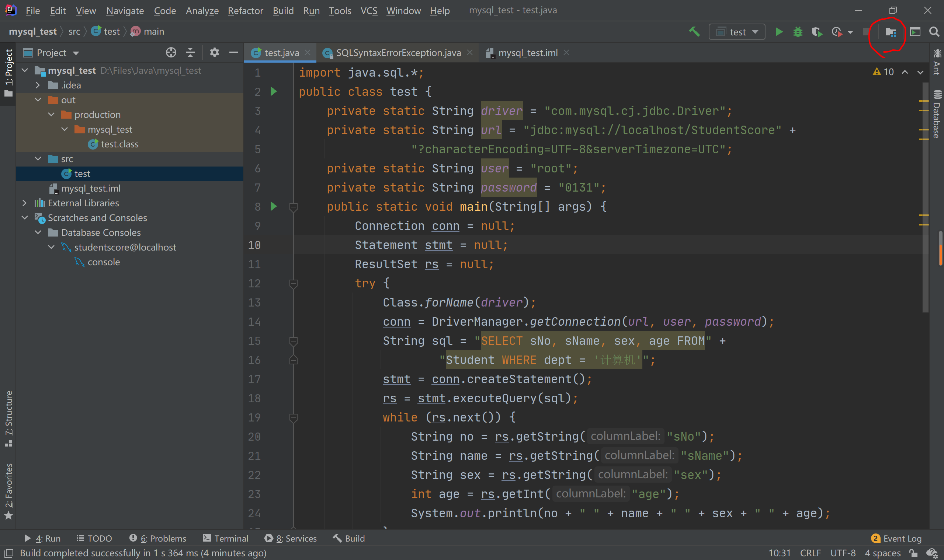Click the Build project hammer icon

(x=694, y=32)
